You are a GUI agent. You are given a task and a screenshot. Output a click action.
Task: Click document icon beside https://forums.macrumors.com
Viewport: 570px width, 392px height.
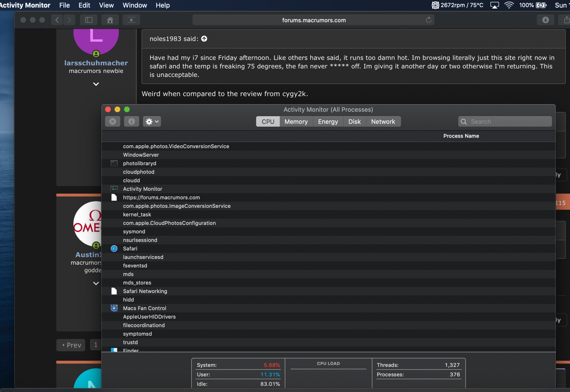(114, 197)
